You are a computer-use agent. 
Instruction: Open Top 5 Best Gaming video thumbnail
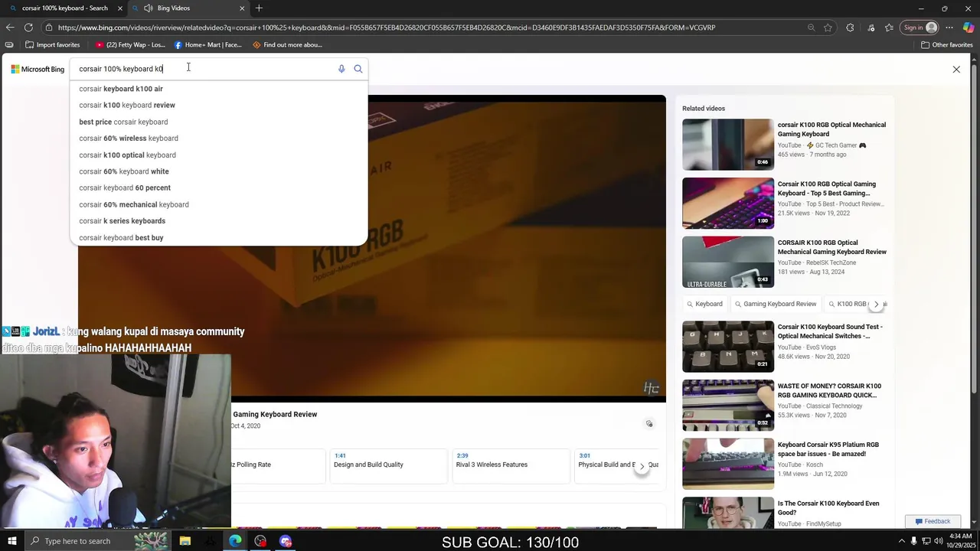point(728,204)
